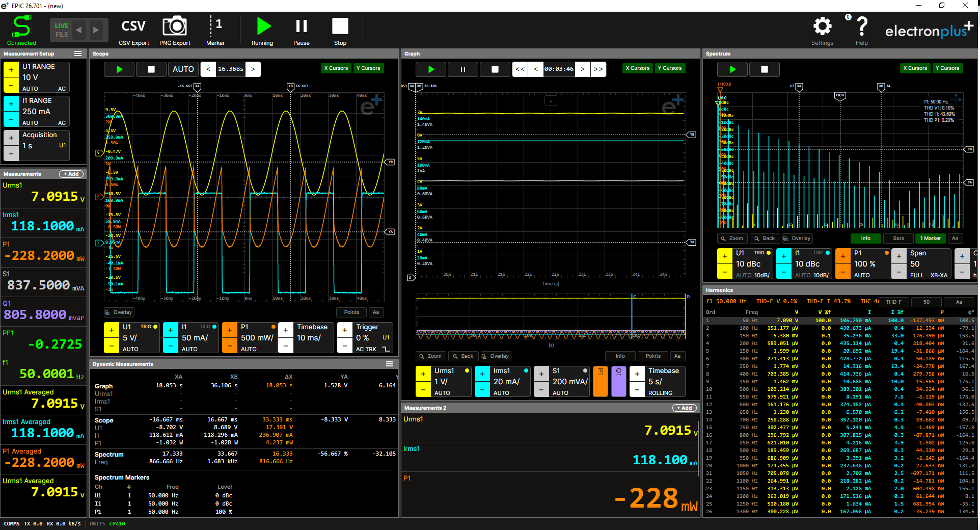The width and height of the screenshot is (980, 530).
Task: Click the Zoom magnifier in the Graph panel
Action: pyautogui.click(x=431, y=356)
